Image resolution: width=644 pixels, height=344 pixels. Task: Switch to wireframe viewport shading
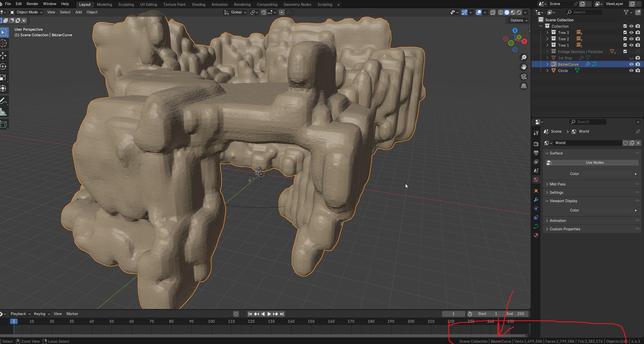click(x=501, y=12)
